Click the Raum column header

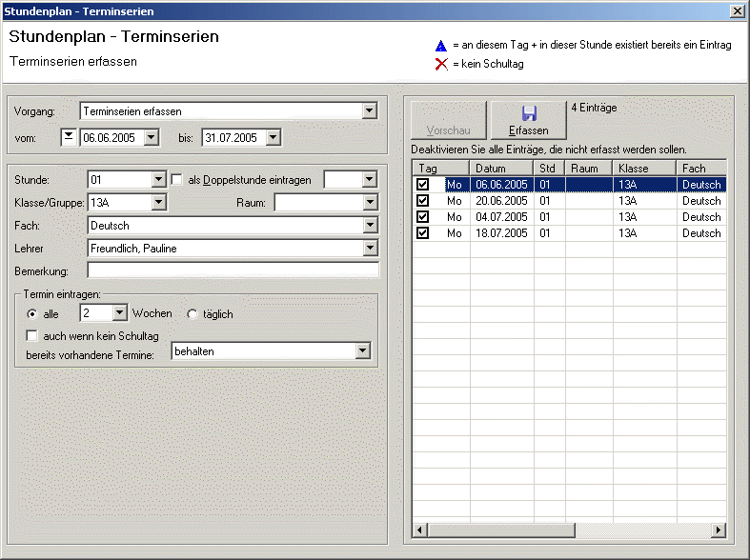pos(589,169)
